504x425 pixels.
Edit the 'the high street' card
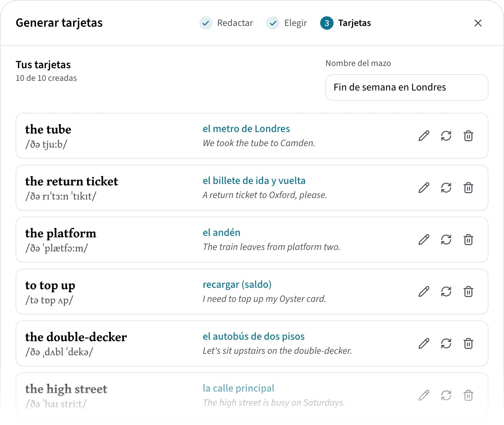coord(424,395)
